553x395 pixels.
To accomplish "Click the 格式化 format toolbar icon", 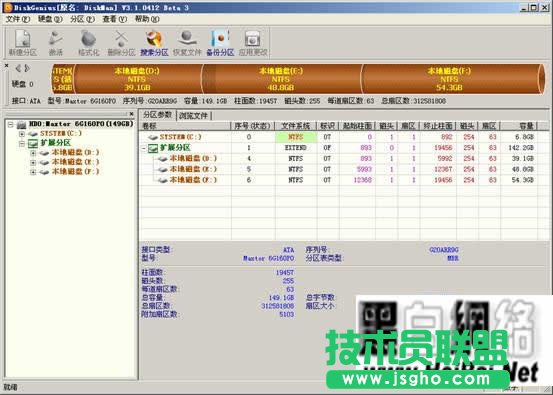I will pyautogui.click(x=89, y=43).
